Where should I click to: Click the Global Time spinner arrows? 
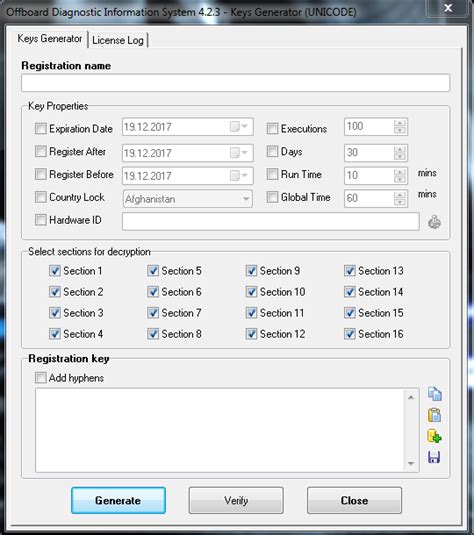[x=400, y=198]
